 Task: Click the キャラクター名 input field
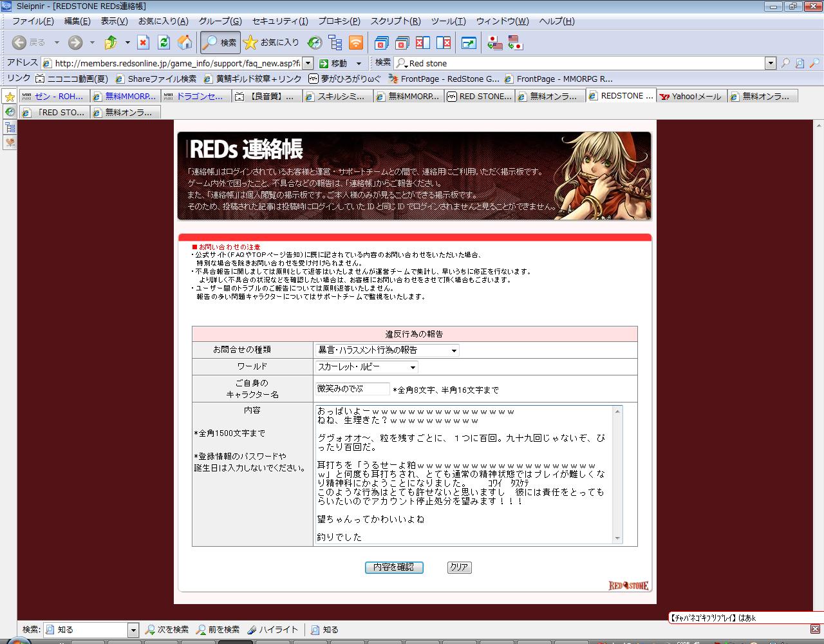[x=353, y=389]
